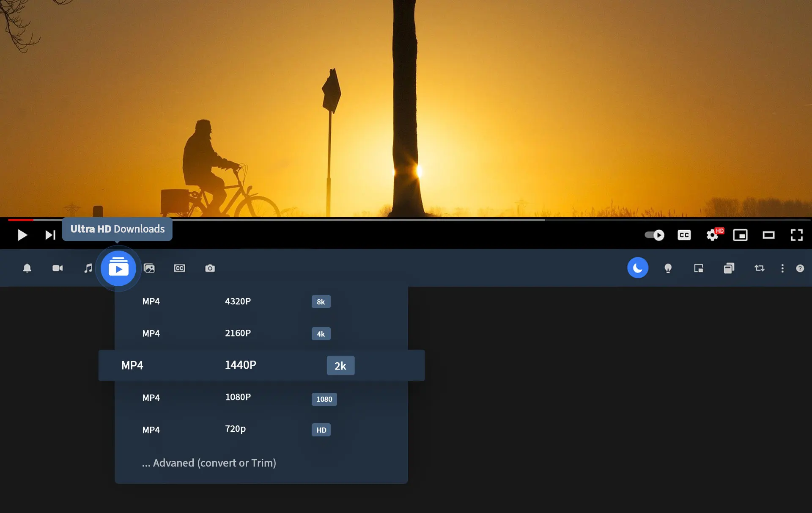Select the screen recorder icon
Viewport: 812px width, 513px height.
pyautogui.click(x=57, y=268)
